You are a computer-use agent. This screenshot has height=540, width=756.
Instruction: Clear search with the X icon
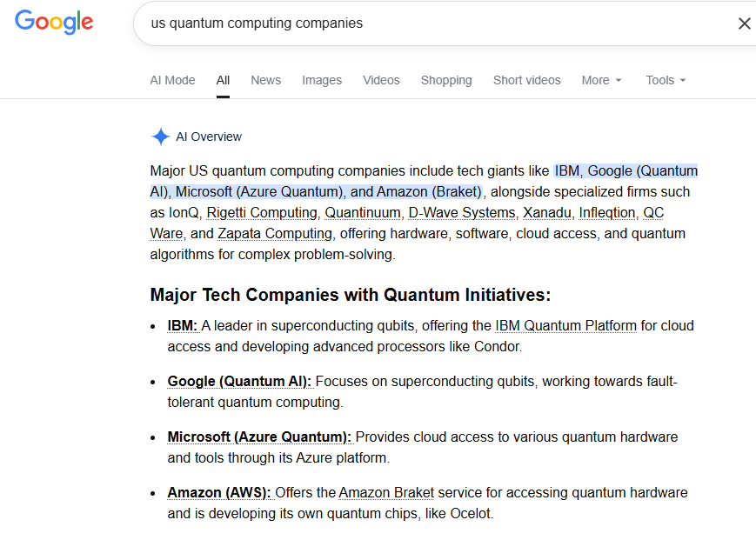pos(744,23)
